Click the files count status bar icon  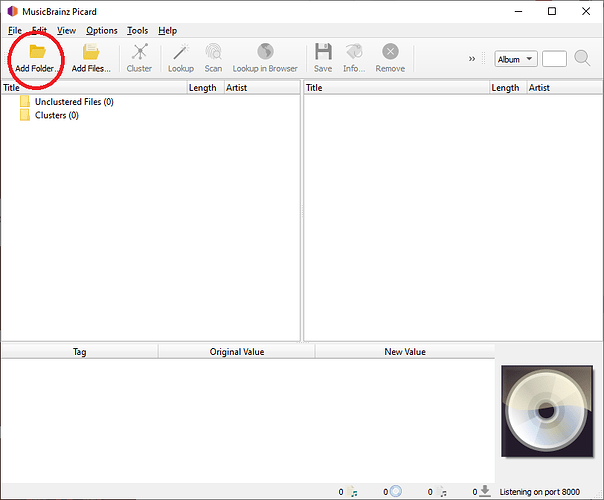(352, 492)
